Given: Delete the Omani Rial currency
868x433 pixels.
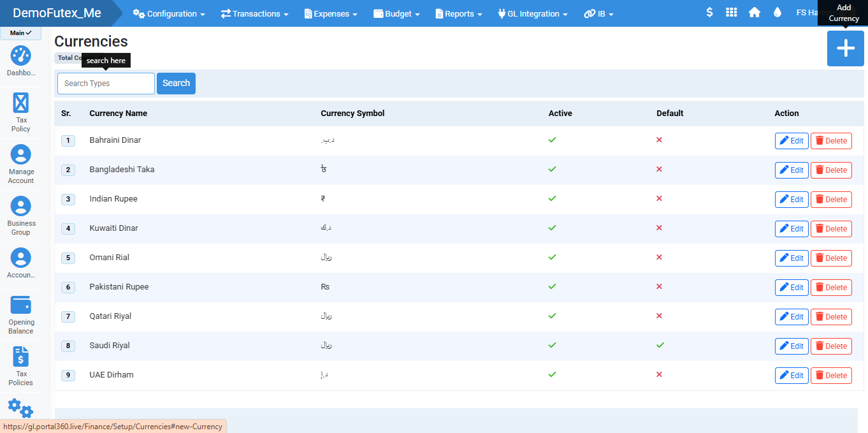Looking at the screenshot, I should point(831,258).
